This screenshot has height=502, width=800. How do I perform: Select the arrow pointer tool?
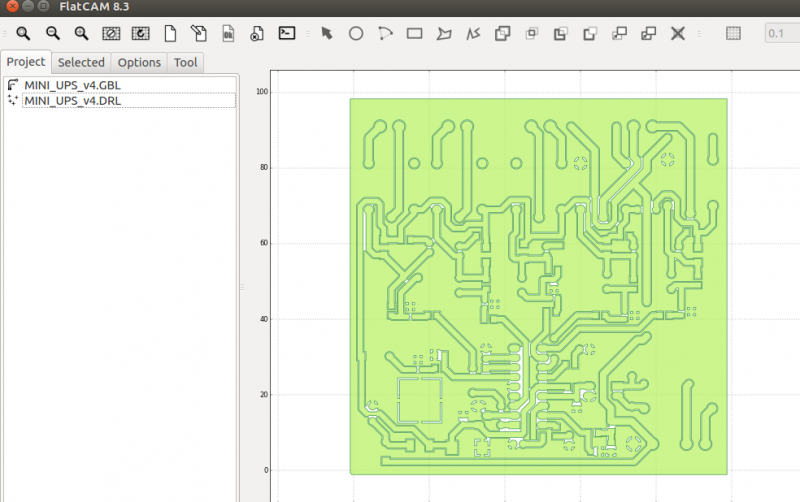(326, 33)
